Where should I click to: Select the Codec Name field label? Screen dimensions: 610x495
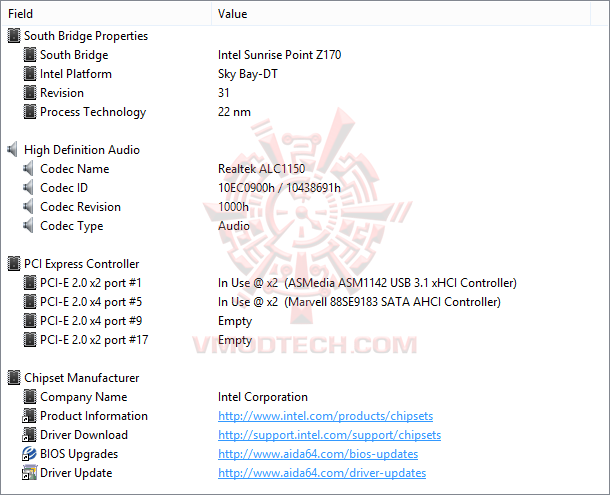click(75, 169)
